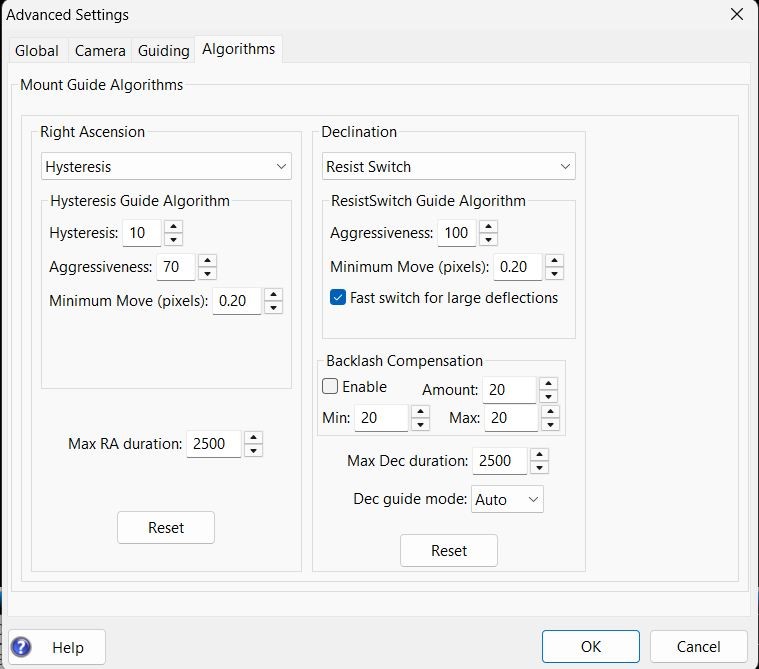Cancel the Advanced Settings dialog
The width and height of the screenshot is (759, 669).
coord(698,646)
